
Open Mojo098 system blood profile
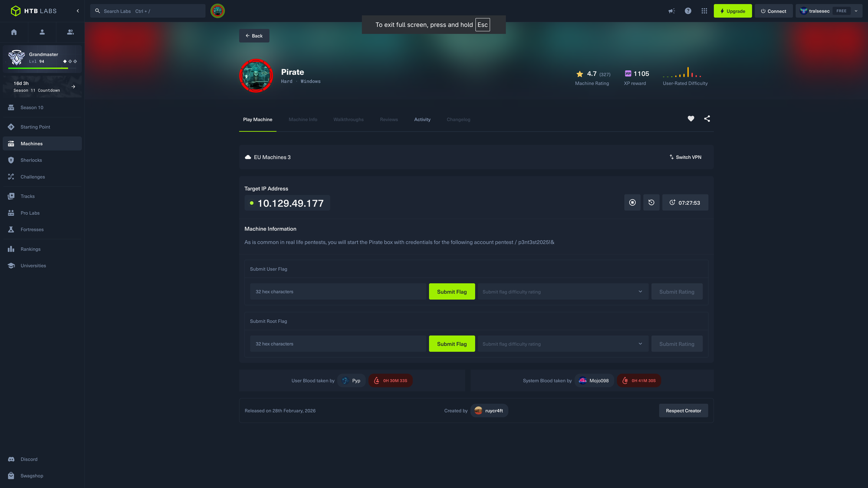coord(594,381)
